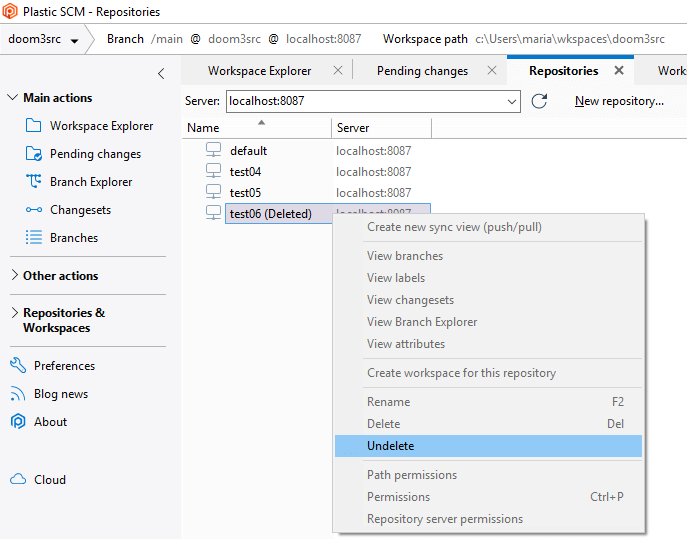Click the Branches list icon in sidebar
Image resolution: width=687 pixels, height=539 pixels.
34,238
